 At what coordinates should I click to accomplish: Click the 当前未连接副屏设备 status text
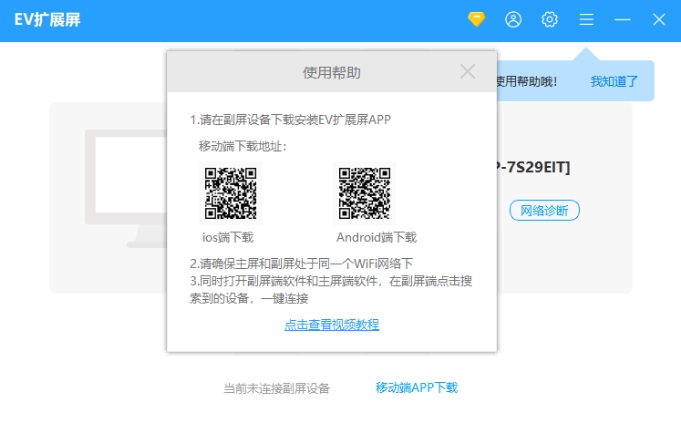[277, 388]
